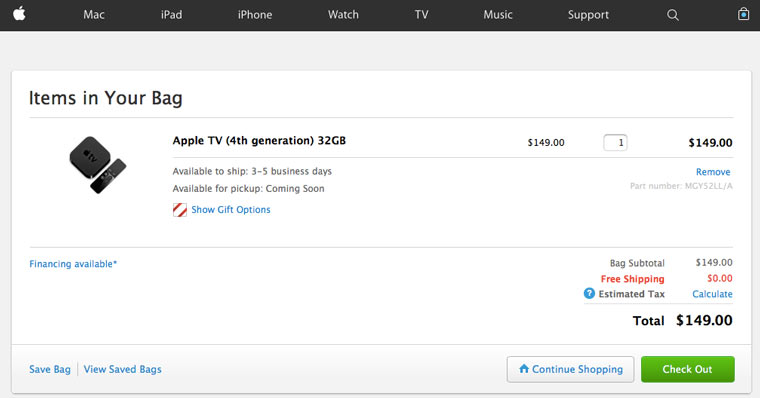Open View Saved Bags

pyautogui.click(x=123, y=369)
